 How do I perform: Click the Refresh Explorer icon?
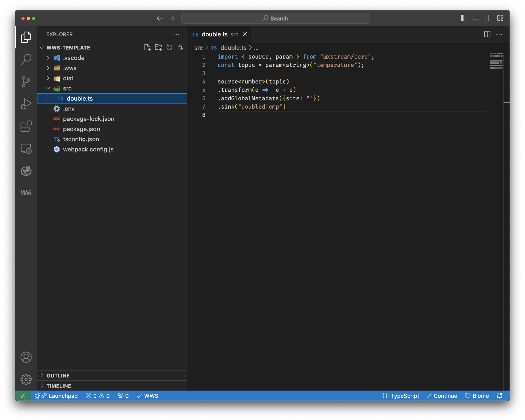[x=169, y=47]
